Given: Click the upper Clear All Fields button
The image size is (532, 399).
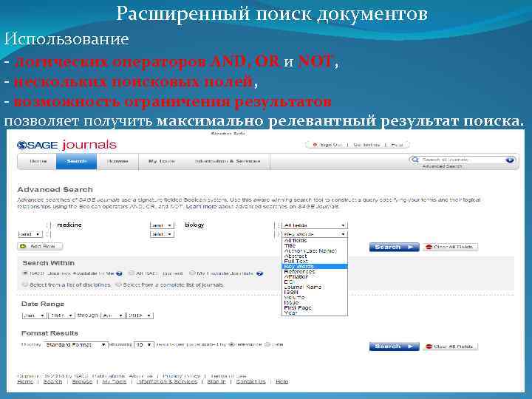Looking at the screenshot, I should [x=451, y=247].
